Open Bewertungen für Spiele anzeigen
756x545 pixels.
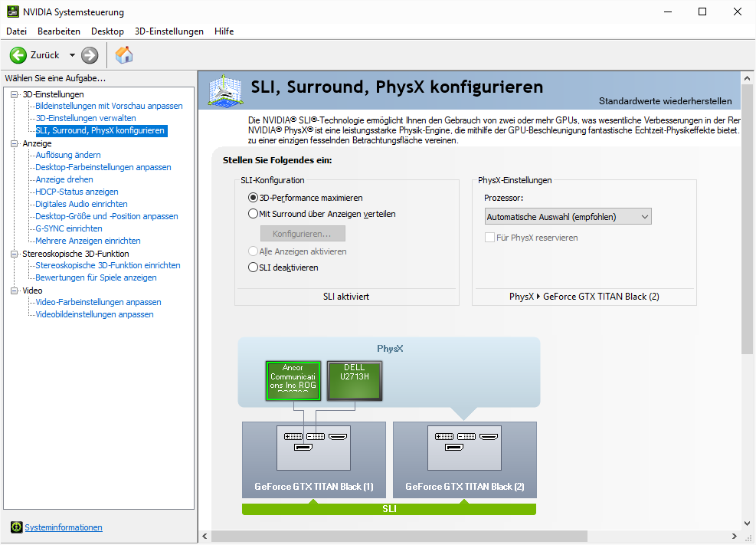tap(96, 277)
